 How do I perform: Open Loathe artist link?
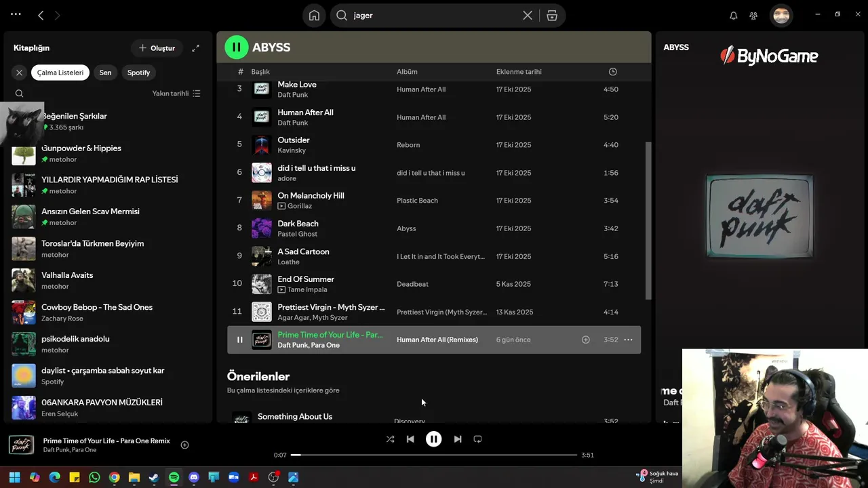tap(288, 262)
